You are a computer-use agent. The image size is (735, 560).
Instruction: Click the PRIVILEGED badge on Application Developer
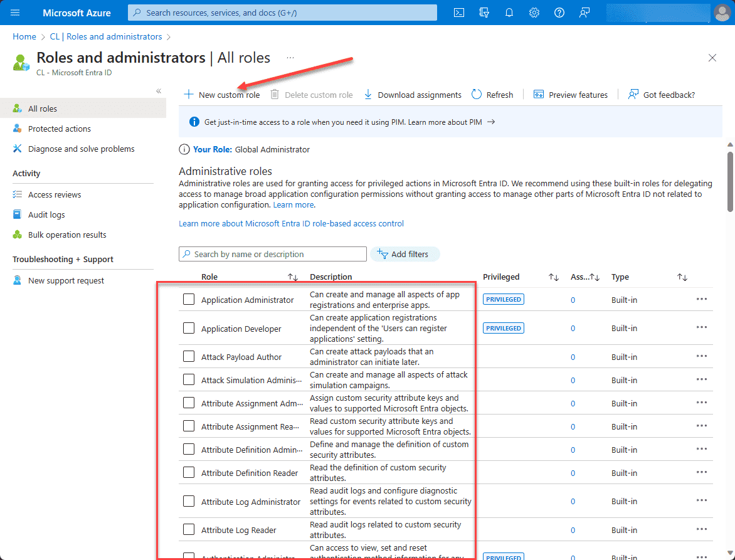[504, 328]
